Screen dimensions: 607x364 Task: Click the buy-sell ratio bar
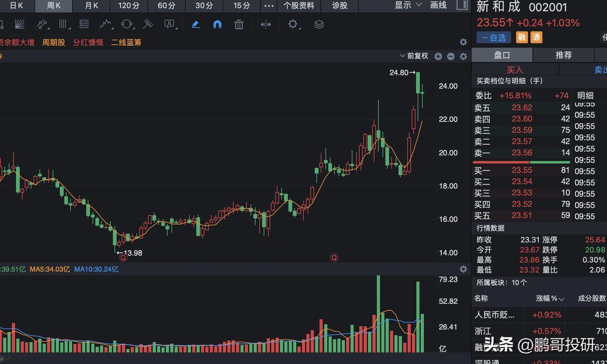(x=521, y=162)
